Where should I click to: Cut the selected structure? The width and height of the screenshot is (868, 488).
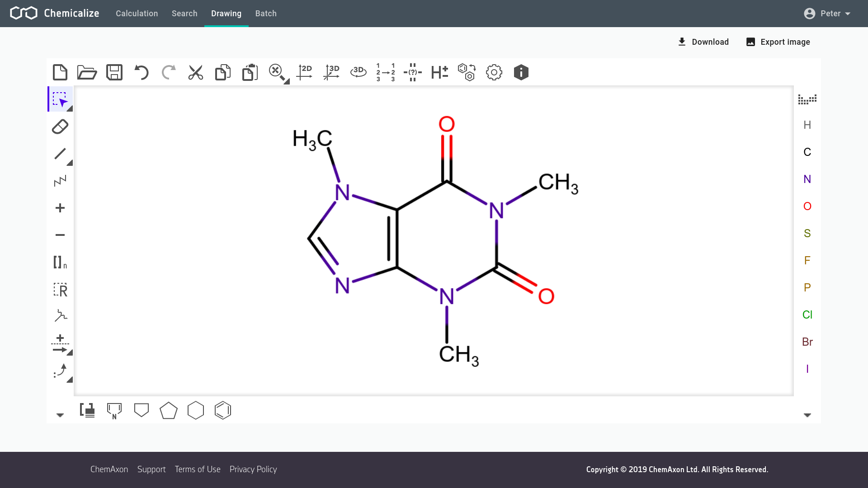(196, 72)
